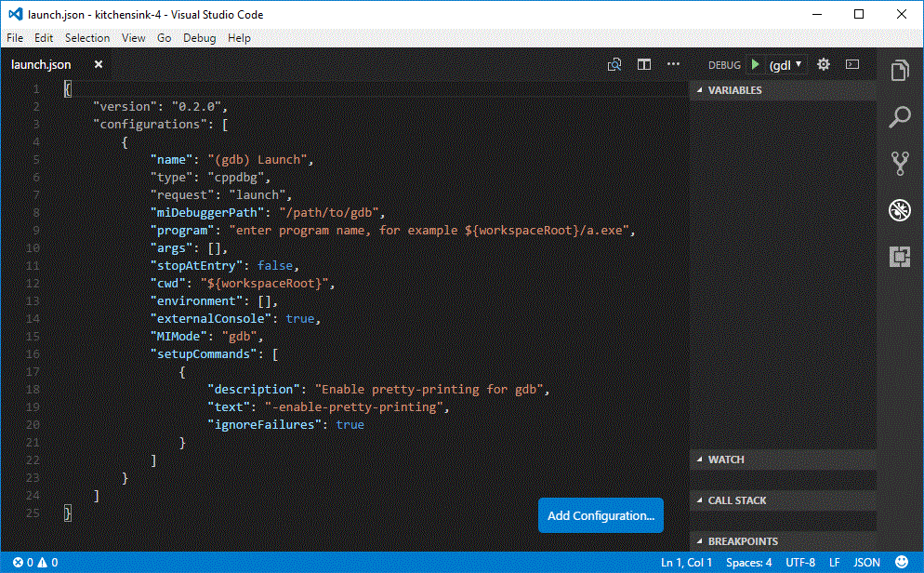Click the "externalConsole" true value
This screenshot has height=573, width=924.
[300, 319]
